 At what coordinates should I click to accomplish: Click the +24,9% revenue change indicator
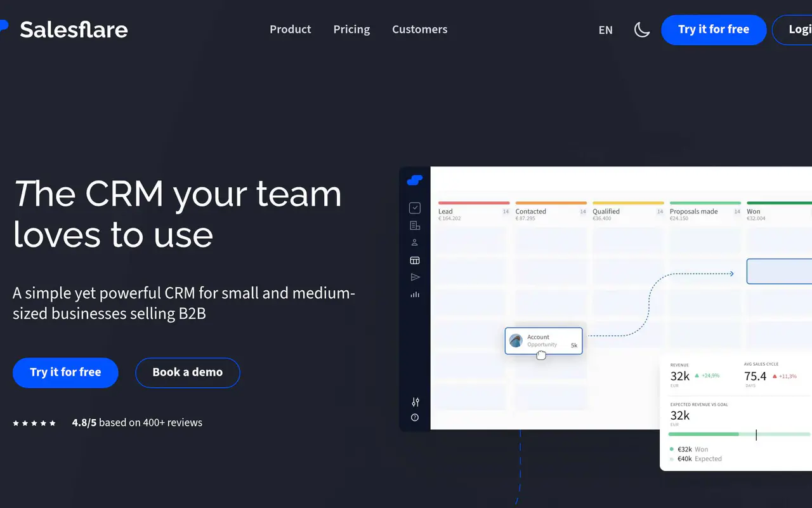point(707,376)
